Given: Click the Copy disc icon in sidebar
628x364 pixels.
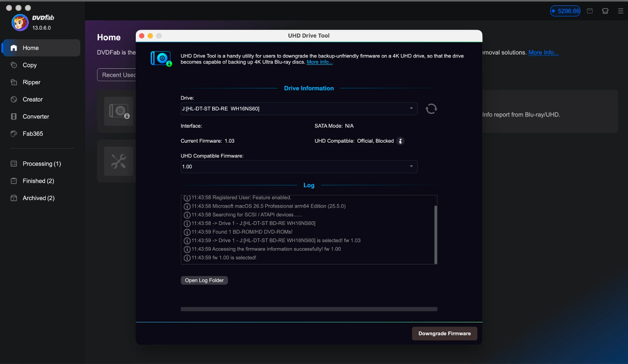Looking at the screenshot, I should coord(14,65).
